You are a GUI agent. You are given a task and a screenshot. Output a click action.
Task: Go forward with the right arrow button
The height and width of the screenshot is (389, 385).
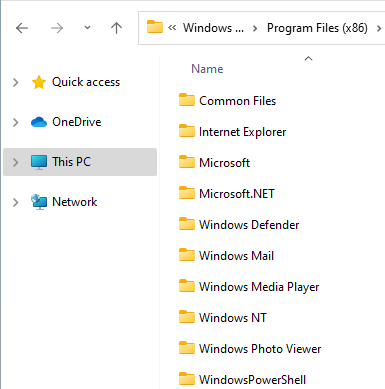pos(57,28)
